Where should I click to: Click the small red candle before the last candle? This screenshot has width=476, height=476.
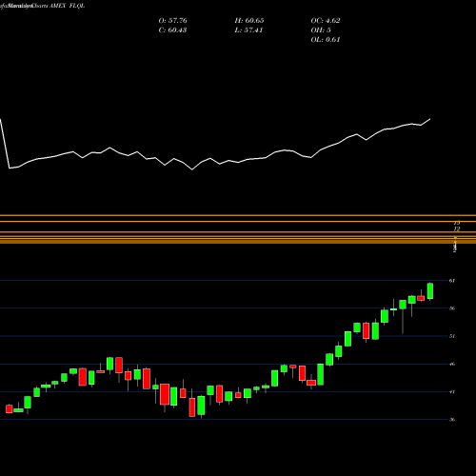tap(421, 298)
